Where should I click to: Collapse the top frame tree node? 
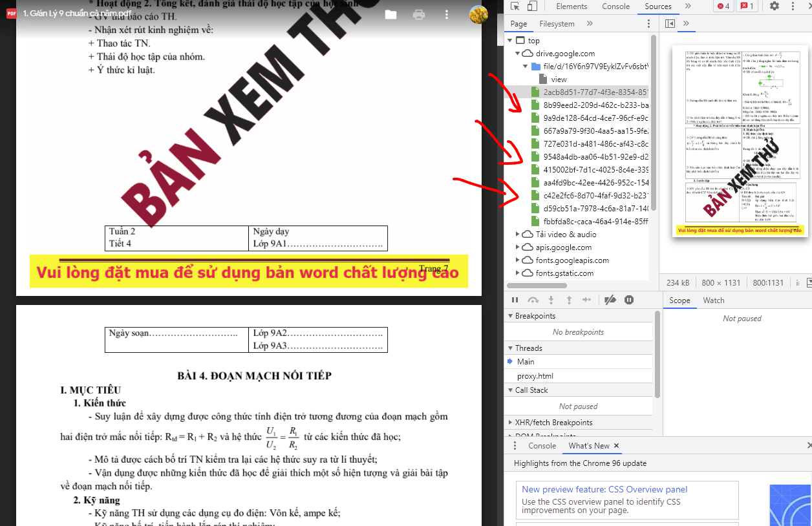point(511,41)
